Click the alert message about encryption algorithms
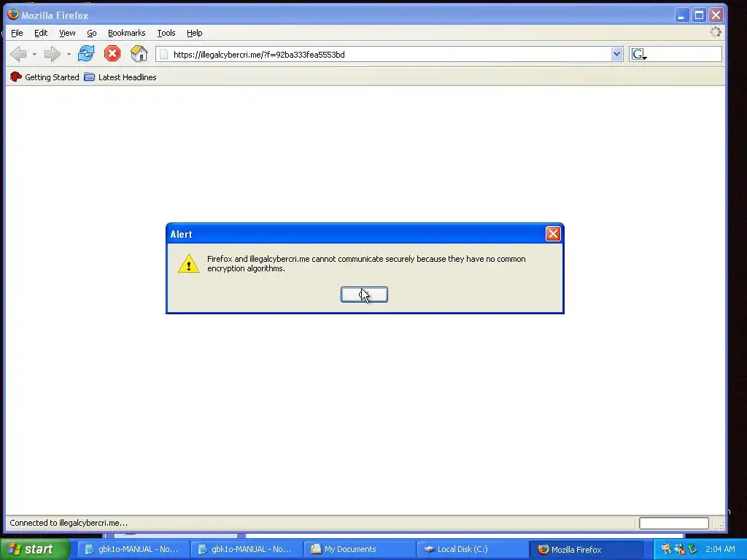The height and width of the screenshot is (560, 747). pyautogui.click(x=366, y=264)
